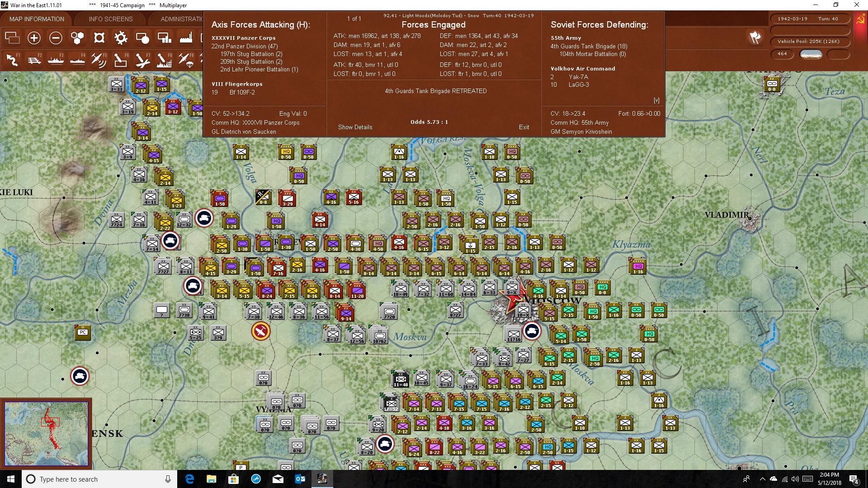This screenshot has height=488, width=868.
Task: Open the ADMINISTRATION tab
Action: pyautogui.click(x=182, y=19)
